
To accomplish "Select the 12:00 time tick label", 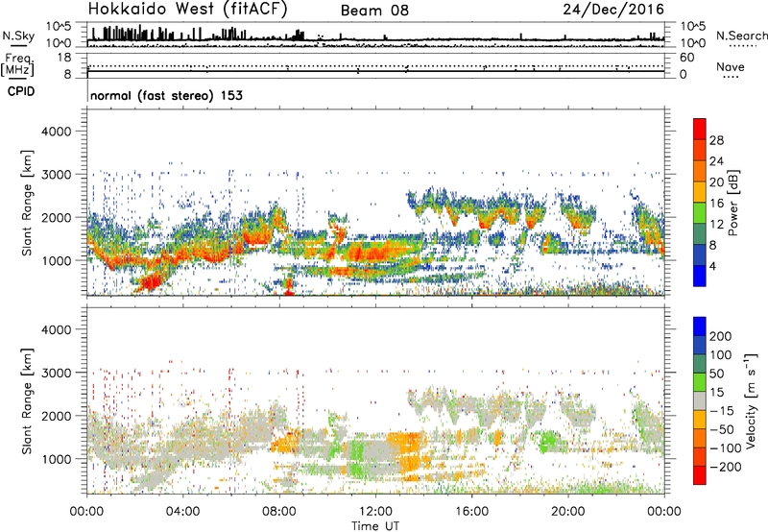I will coord(375,512).
